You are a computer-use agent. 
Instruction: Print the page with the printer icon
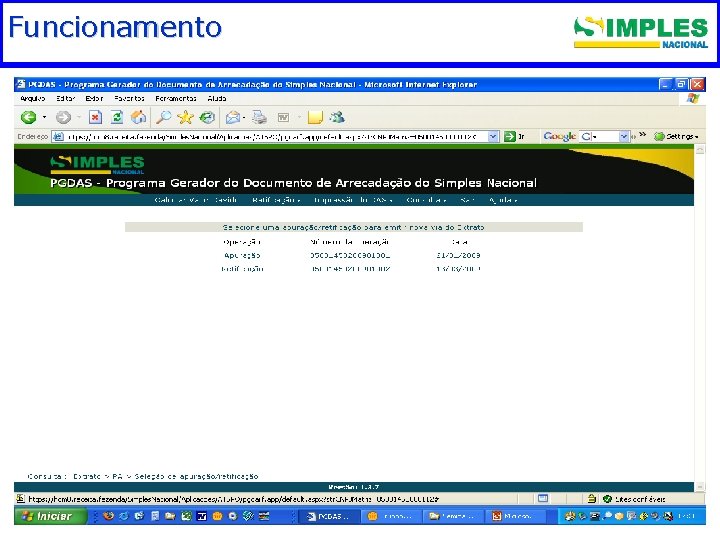tap(259, 118)
